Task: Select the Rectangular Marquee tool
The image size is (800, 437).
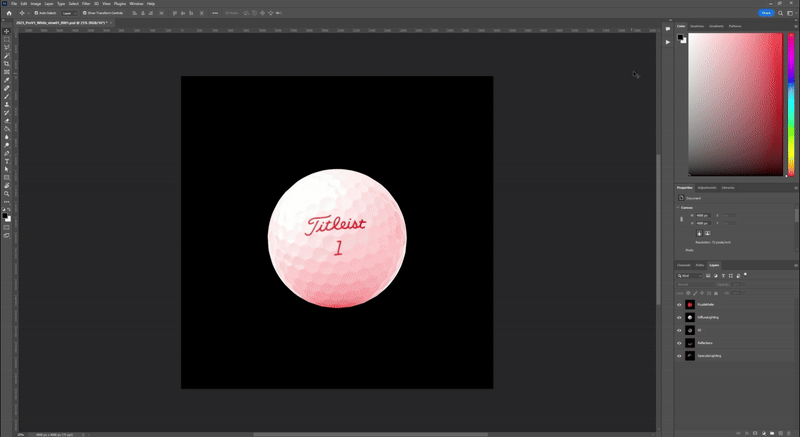Action: tap(7, 39)
